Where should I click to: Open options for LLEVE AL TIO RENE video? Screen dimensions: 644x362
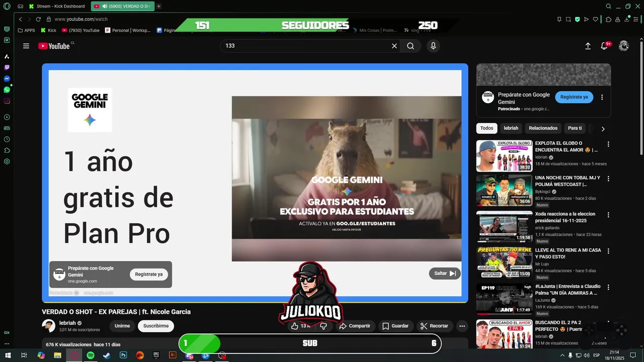[x=608, y=251]
